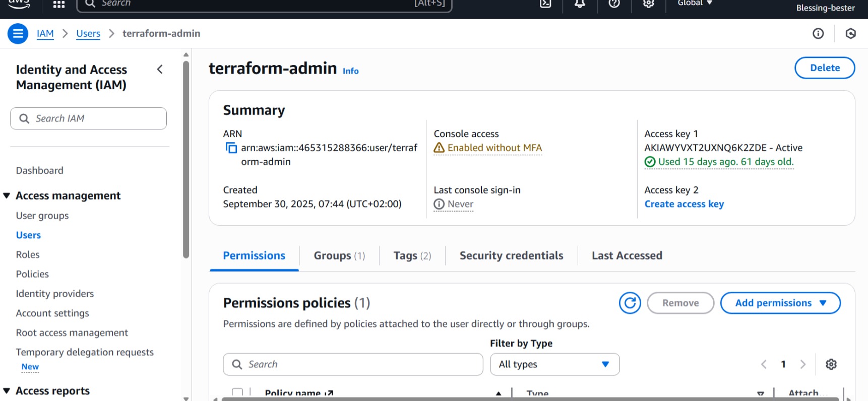The height and width of the screenshot is (401, 868).
Task: Open User groups in sidebar
Action: (42, 216)
